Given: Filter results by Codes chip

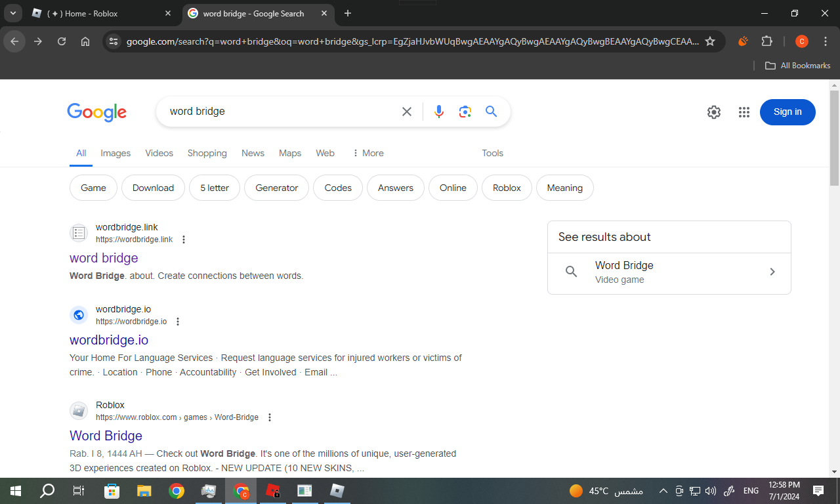Looking at the screenshot, I should (338, 188).
